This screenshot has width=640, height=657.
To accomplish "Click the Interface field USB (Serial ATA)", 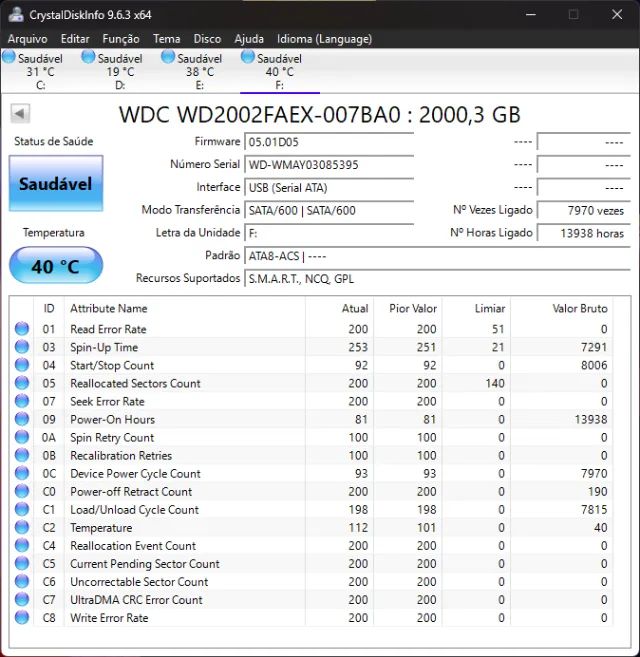I will [329, 188].
